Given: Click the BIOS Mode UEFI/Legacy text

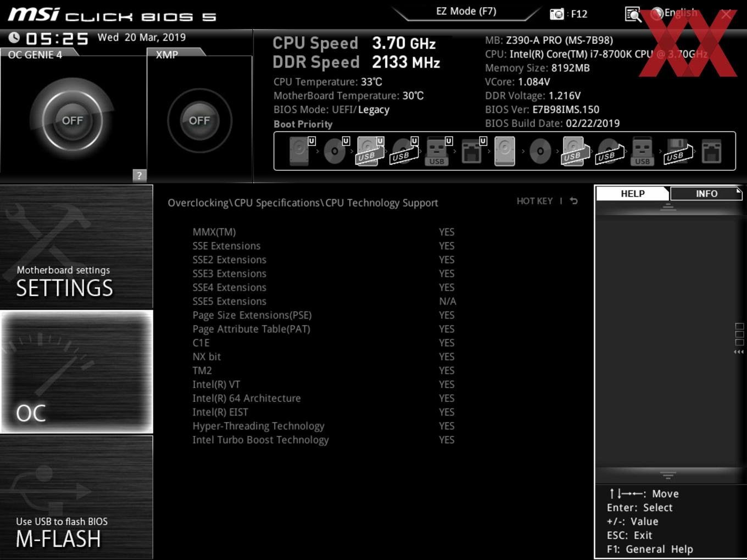Looking at the screenshot, I should (331, 109).
